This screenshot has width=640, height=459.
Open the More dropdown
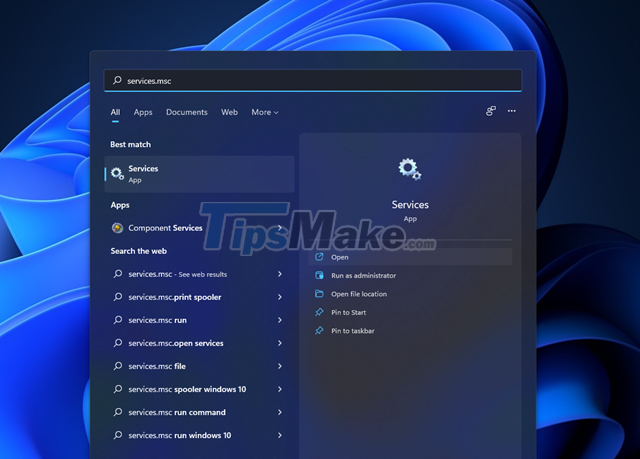[265, 112]
